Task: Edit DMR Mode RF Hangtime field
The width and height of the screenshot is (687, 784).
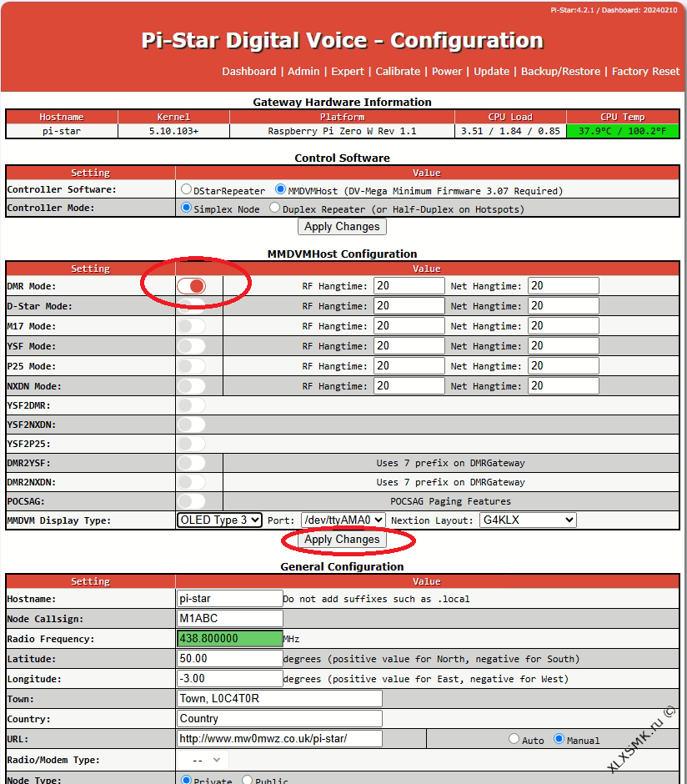Action: pos(409,285)
